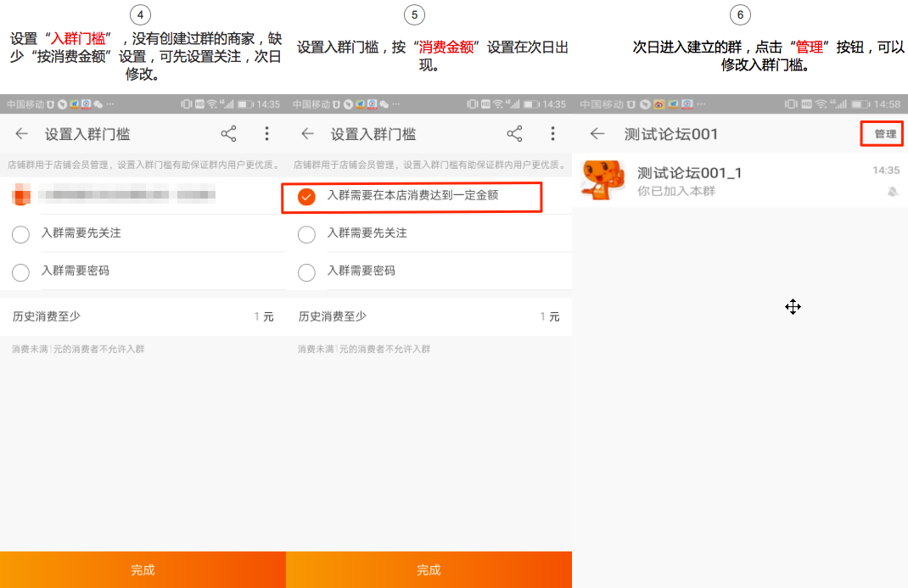The image size is (908, 588).
Task: Click the 设置入群门槛 title in step 5
Action: 373,134
